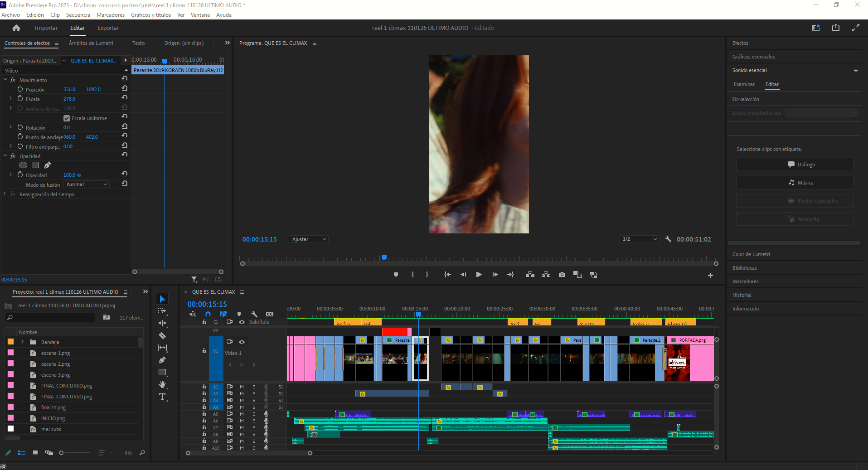The width and height of the screenshot is (868, 470).
Task: Click the project panel icon size slider
Action: point(62,453)
